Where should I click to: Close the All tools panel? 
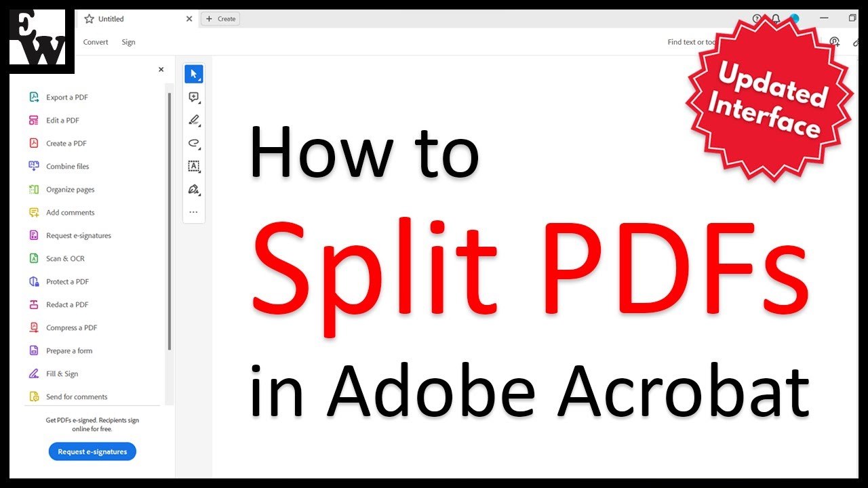[161, 69]
